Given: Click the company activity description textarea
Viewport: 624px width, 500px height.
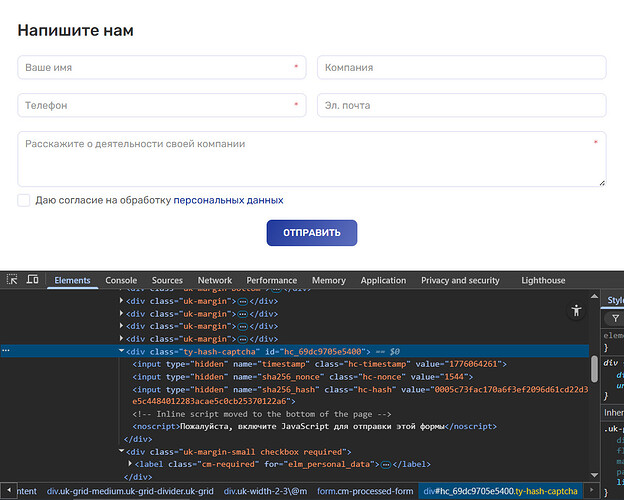Looking at the screenshot, I should 311,159.
